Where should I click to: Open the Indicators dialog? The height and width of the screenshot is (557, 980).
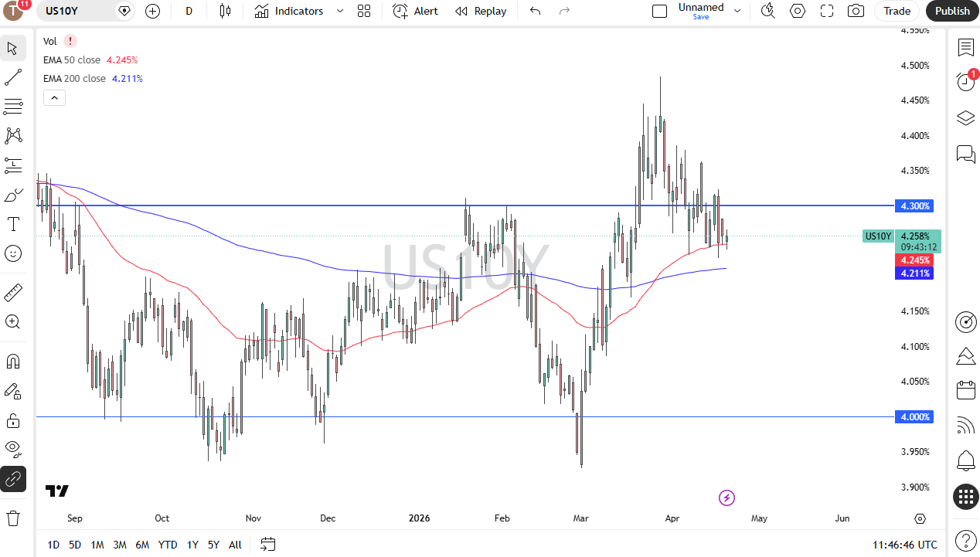289,11
